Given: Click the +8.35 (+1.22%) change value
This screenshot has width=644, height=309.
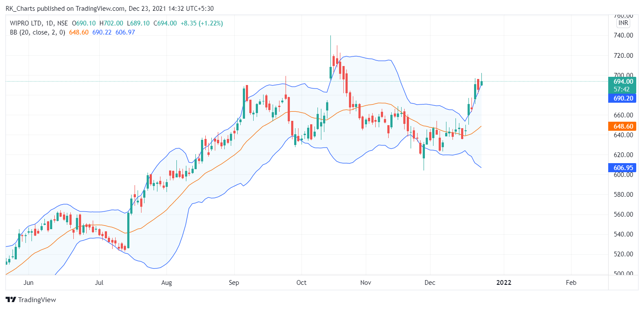Looking at the screenshot, I should tap(201, 23).
